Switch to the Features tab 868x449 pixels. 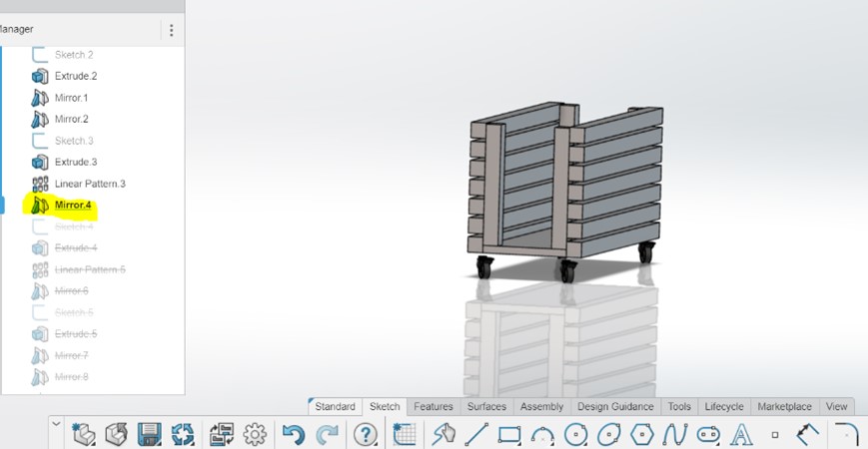(x=433, y=406)
